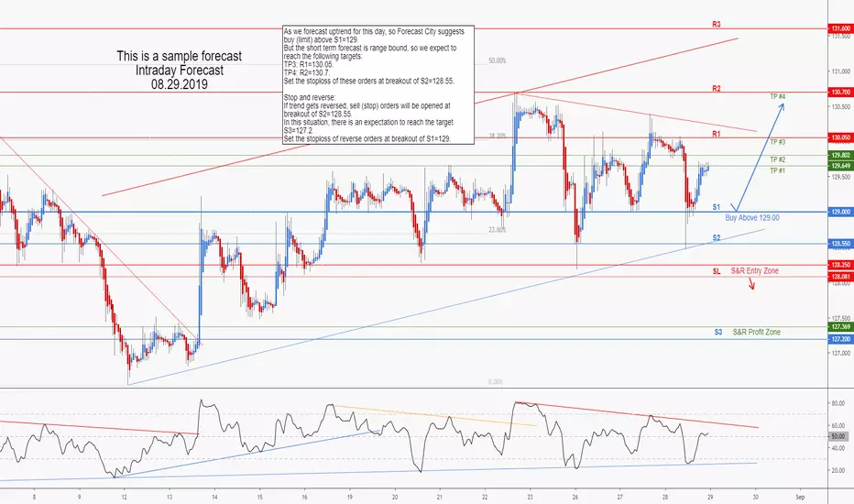
Task: Click the S2 support label
Action: (x=717, y=237)
